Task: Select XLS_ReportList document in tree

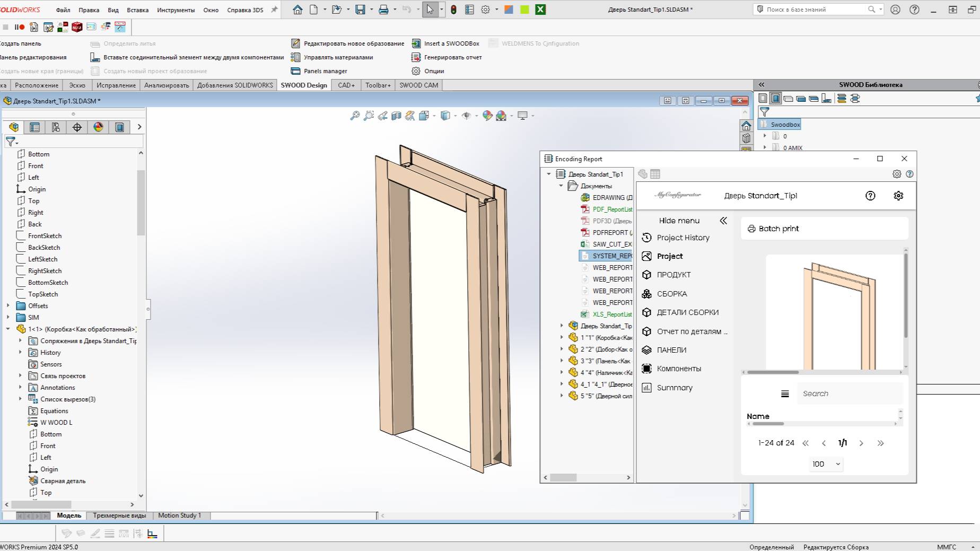Action: [611, 314]
